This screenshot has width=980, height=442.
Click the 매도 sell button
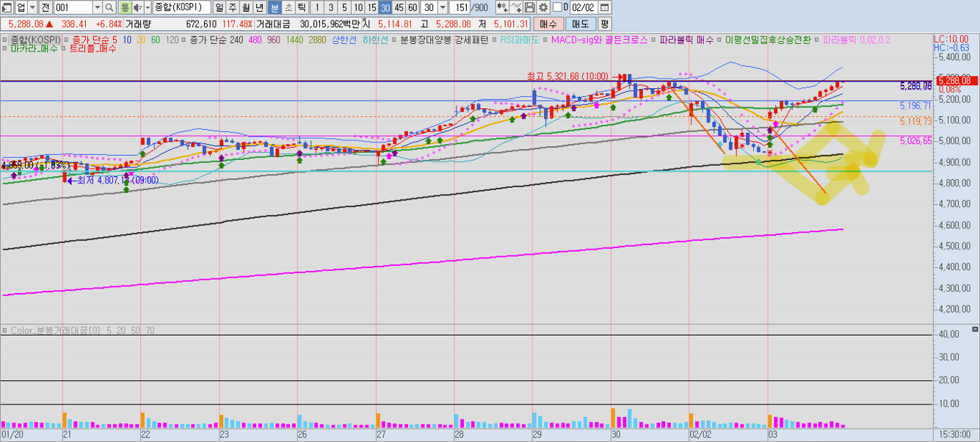[x=581, y=24]
